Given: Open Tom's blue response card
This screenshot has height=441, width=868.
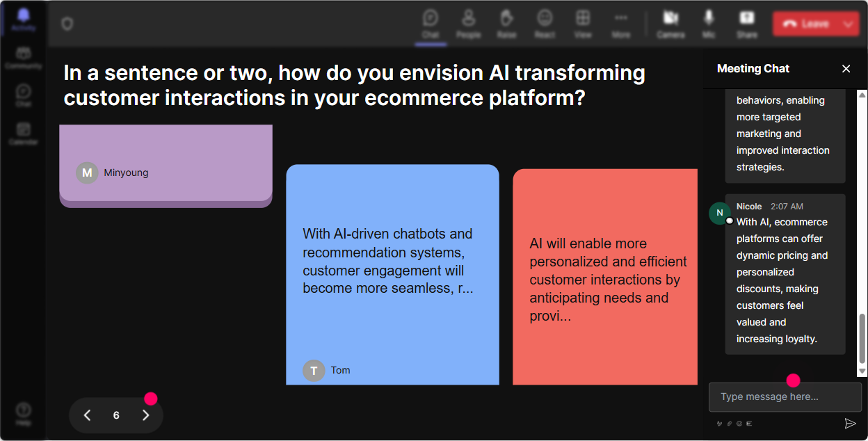Looking at the screenshot, I should (x=392, y=275).
